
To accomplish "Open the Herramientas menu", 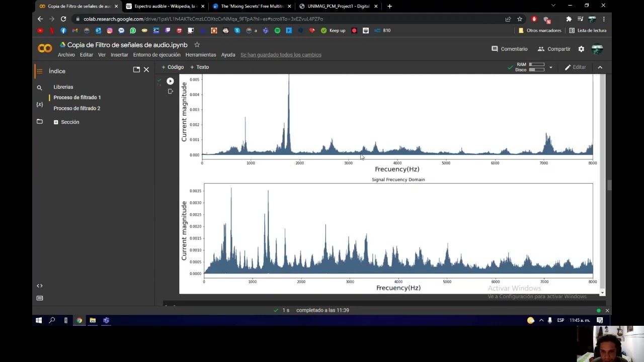I will [201, 55].
